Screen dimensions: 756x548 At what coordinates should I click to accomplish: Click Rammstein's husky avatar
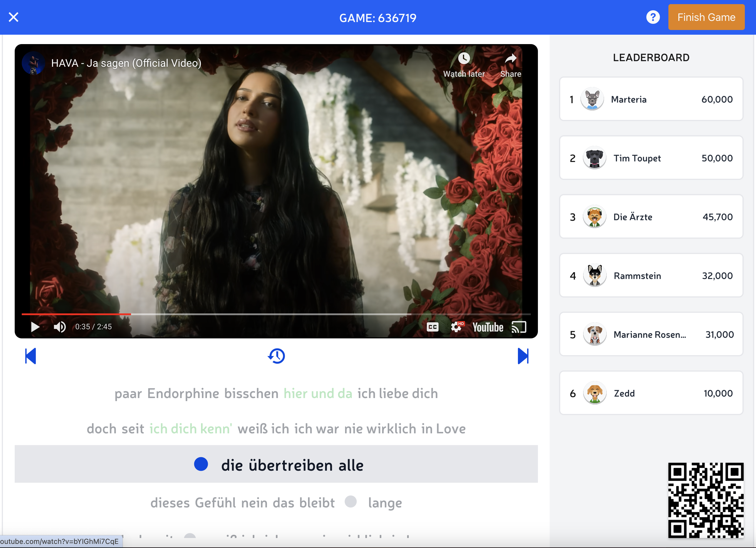point(594,275)
